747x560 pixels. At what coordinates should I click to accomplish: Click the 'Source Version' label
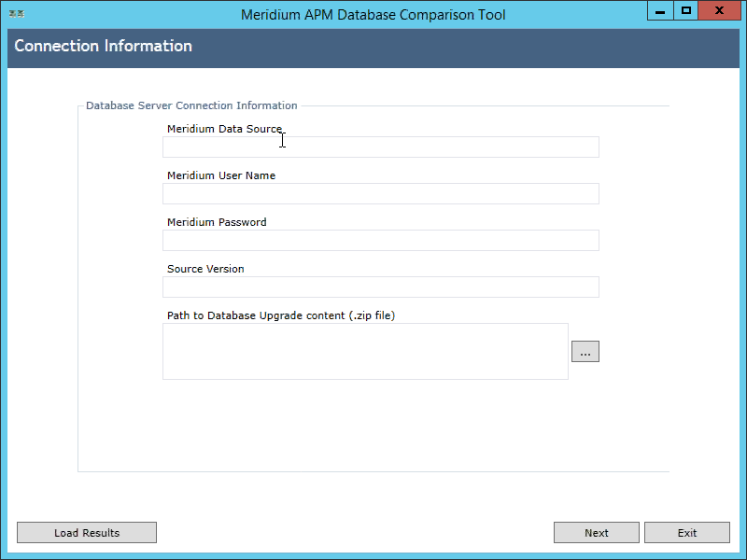pos(205,269)
